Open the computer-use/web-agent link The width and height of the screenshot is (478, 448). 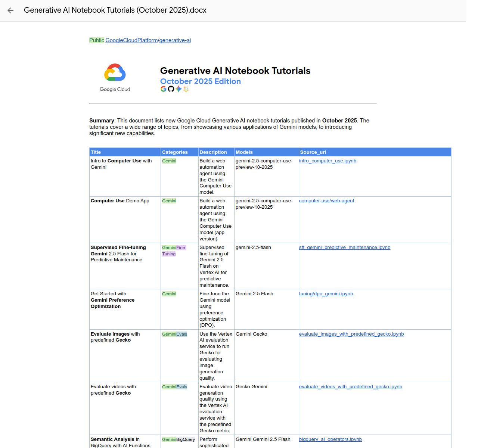point(326,201)
